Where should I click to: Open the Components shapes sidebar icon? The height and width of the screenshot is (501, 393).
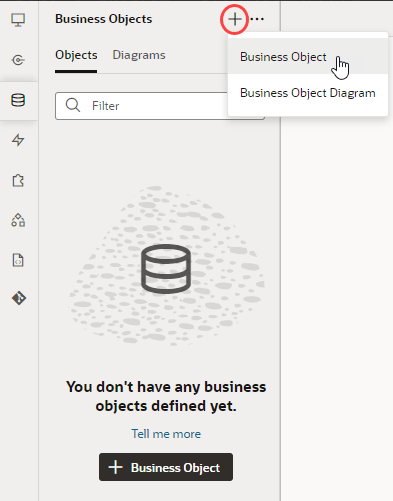pos(18,220)
